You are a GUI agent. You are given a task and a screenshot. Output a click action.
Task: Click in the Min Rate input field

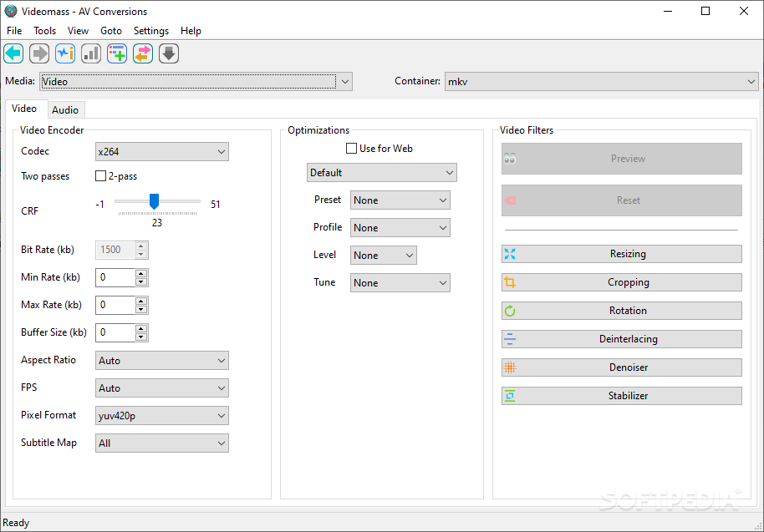click(x=115, y=277)
